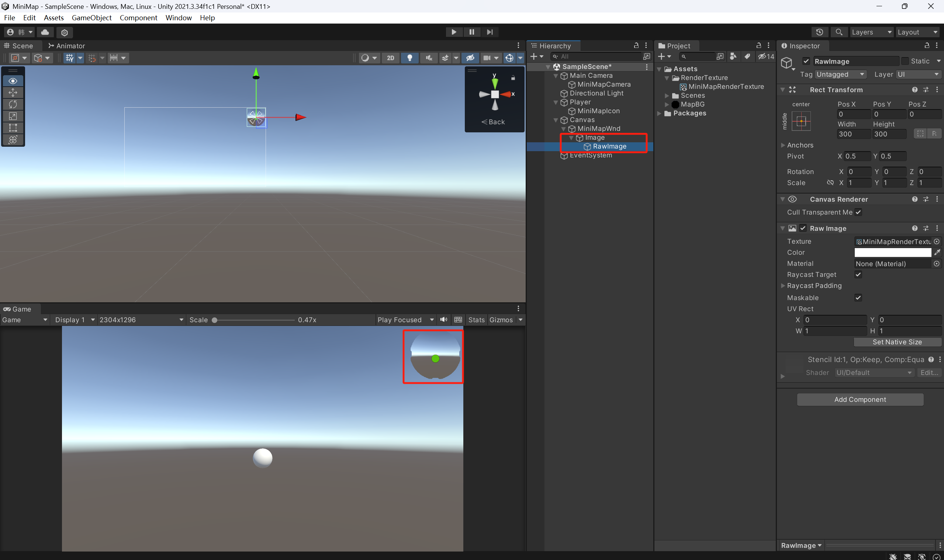Image resolution: width=944 pixels, height=560 pixels.
Task: Open the Layer UI dropdown
Action: 917,74
